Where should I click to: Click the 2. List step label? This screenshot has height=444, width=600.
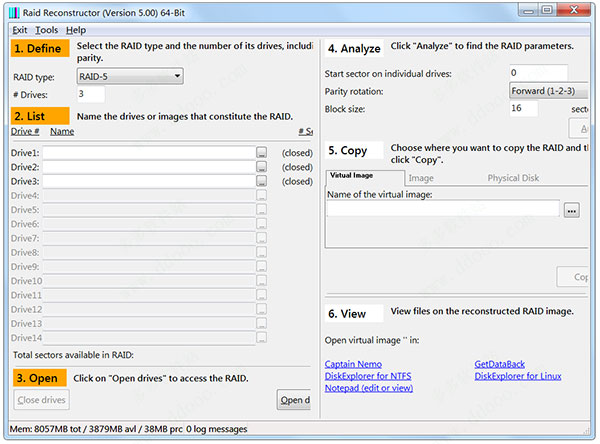[40, 116]
